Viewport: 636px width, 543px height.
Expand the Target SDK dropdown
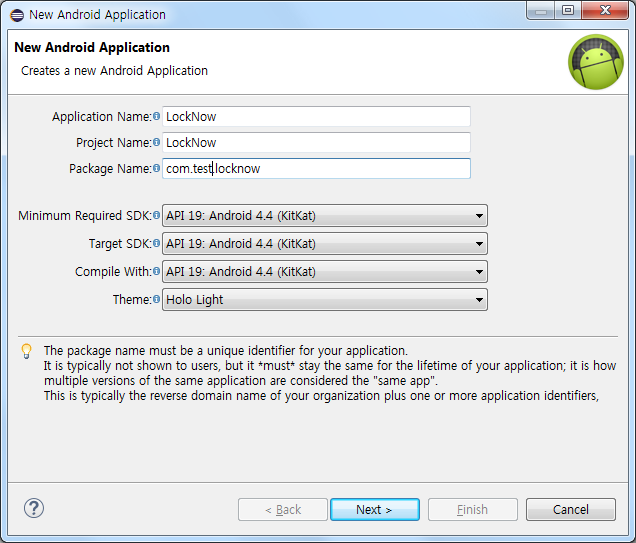324,244
